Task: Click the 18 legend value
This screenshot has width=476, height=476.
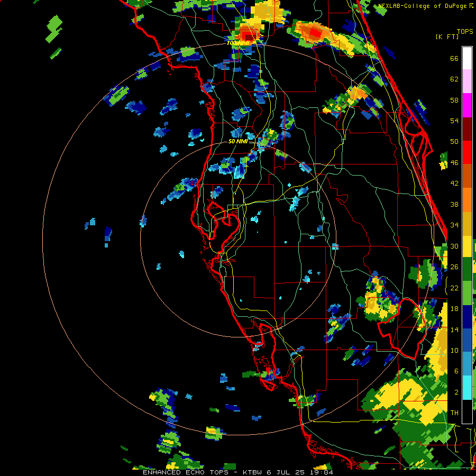Action: 454,309
